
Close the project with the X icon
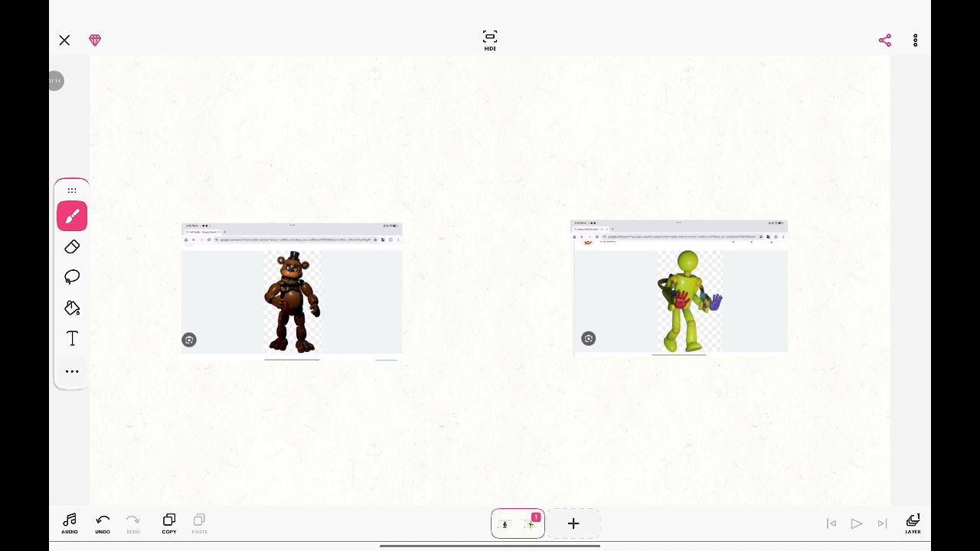click(64, 41)
